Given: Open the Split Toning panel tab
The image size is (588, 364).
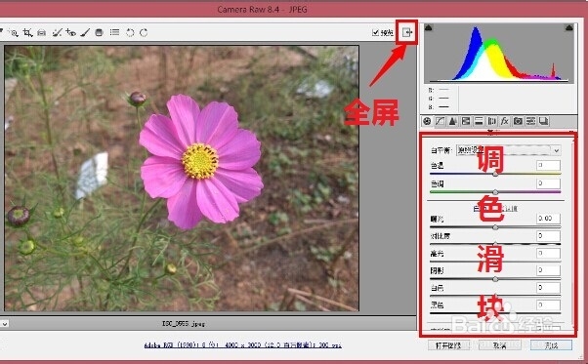Looking at the screenshot, I should click(x=479, y=121).
